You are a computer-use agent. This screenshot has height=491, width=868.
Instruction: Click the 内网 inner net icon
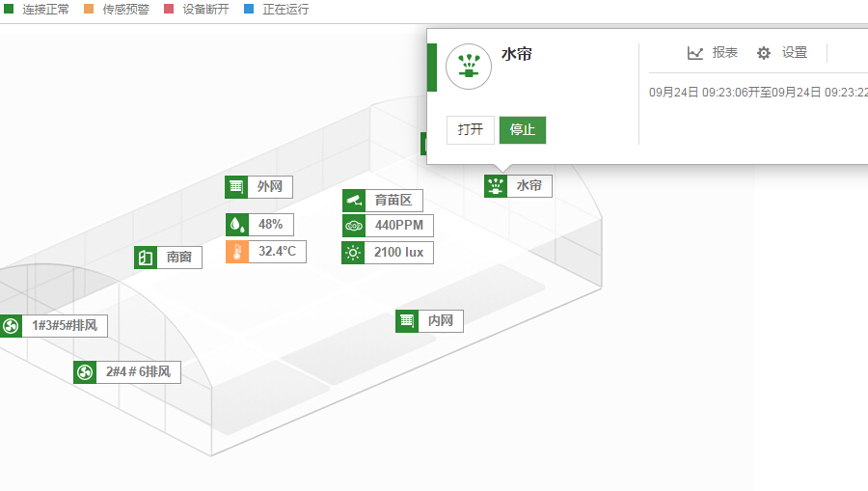tap(406, 321)
